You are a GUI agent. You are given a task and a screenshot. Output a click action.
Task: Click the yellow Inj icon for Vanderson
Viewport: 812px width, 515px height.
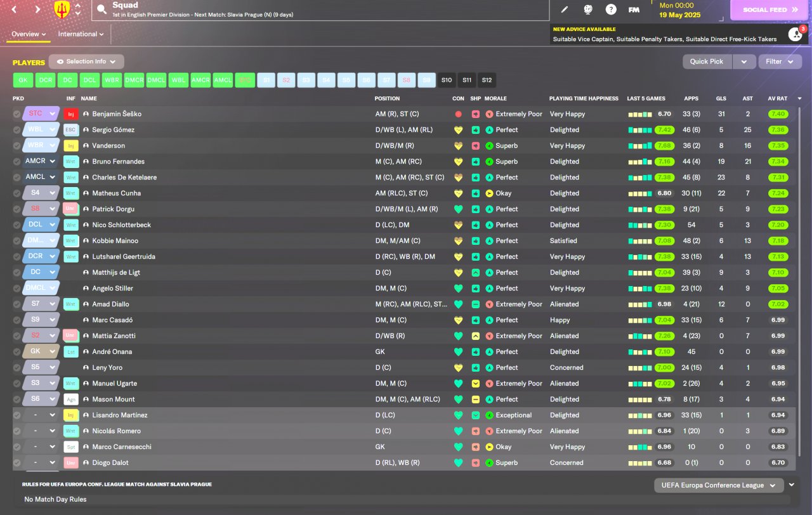(71, 146)
